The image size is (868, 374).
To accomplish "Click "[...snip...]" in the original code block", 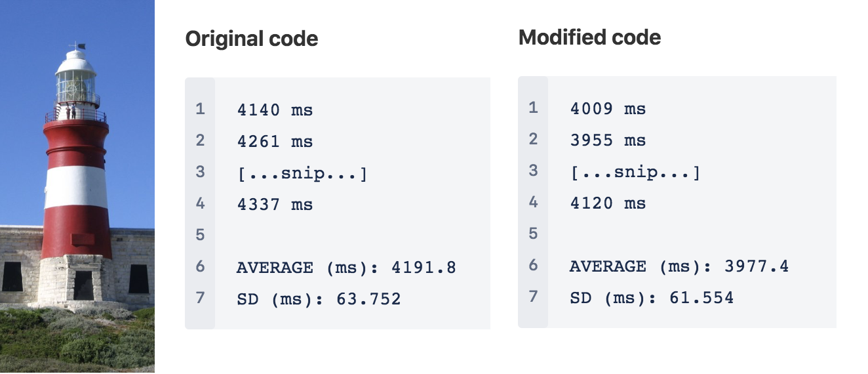I will (302, 174).
